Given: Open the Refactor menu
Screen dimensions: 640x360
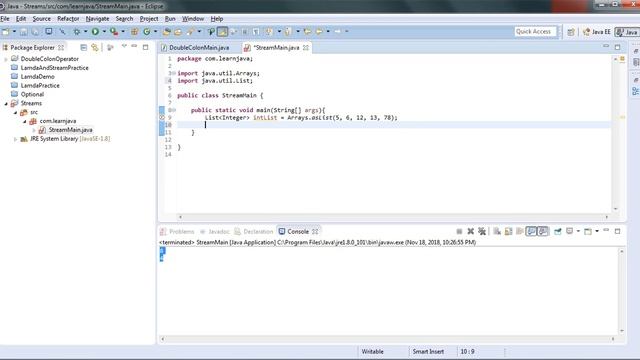Looking at the screenshot, I should click(68, 19).
